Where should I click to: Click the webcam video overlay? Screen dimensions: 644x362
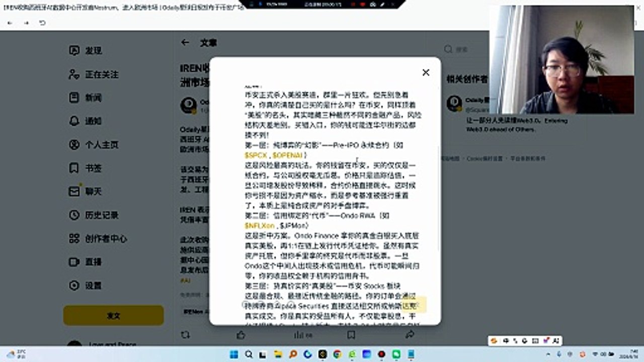pos(562,59)
